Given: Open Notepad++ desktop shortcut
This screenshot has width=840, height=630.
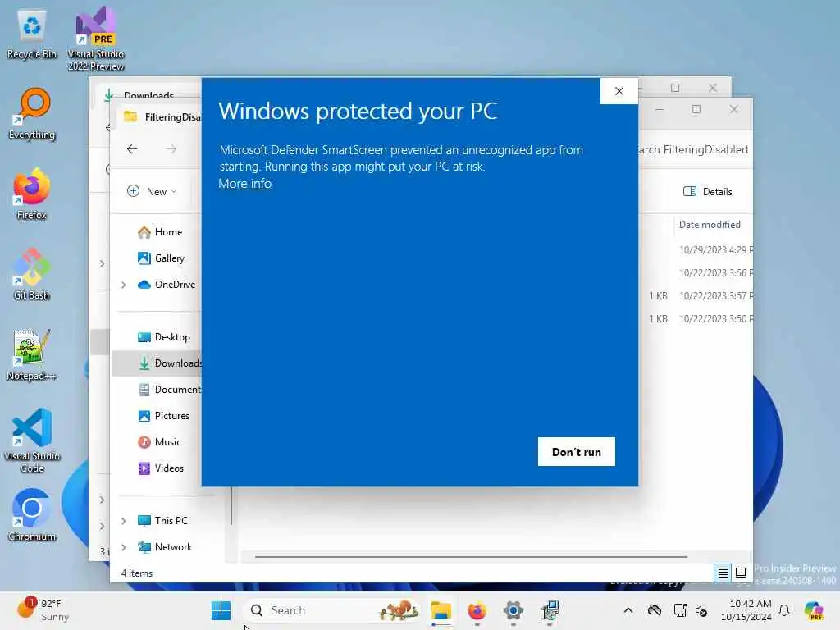Looking at the screenshot, I should tap(32, 355).
